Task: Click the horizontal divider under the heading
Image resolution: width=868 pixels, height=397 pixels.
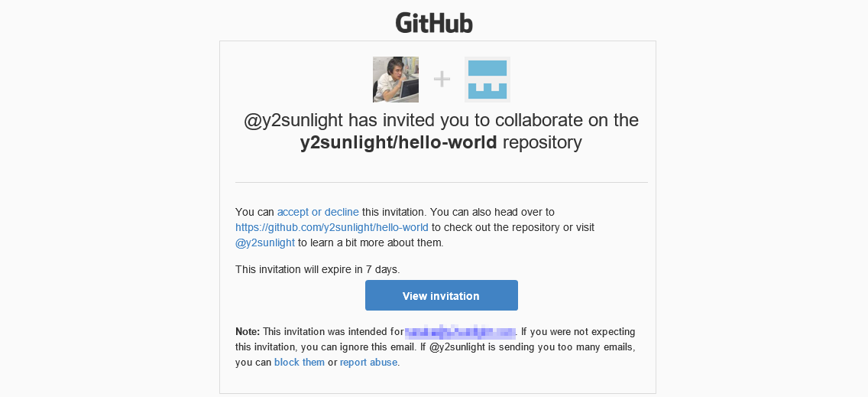Action: click(442, 183)
